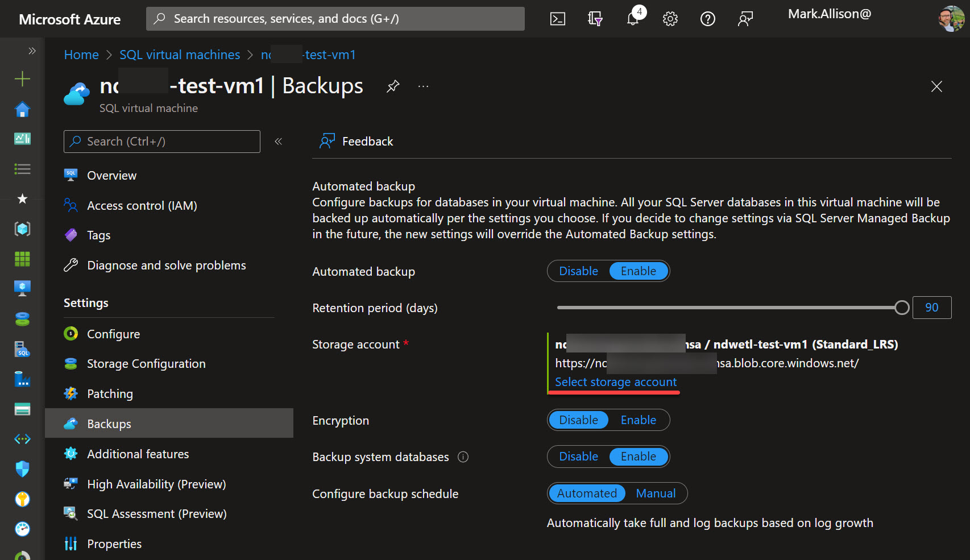Screen dimensions: 970x560
Task: Click the retention period slider handle
Action: pyautogui.click(x=902, y=308)
